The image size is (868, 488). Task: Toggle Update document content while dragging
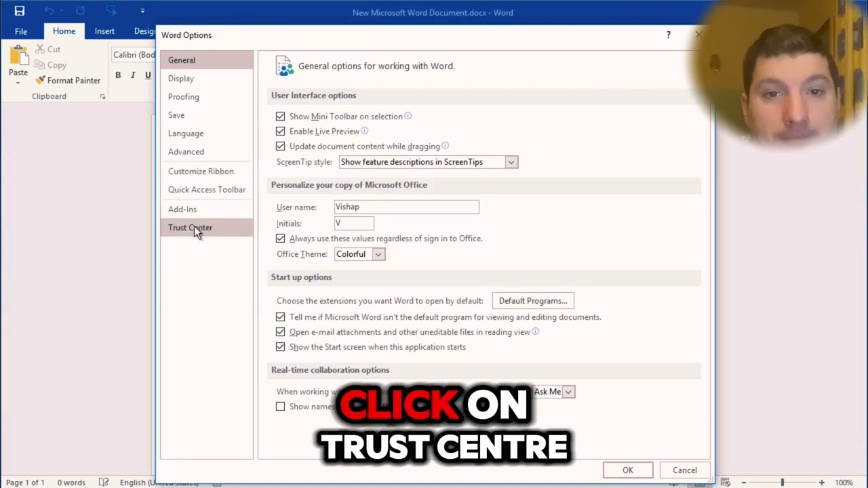280,146
